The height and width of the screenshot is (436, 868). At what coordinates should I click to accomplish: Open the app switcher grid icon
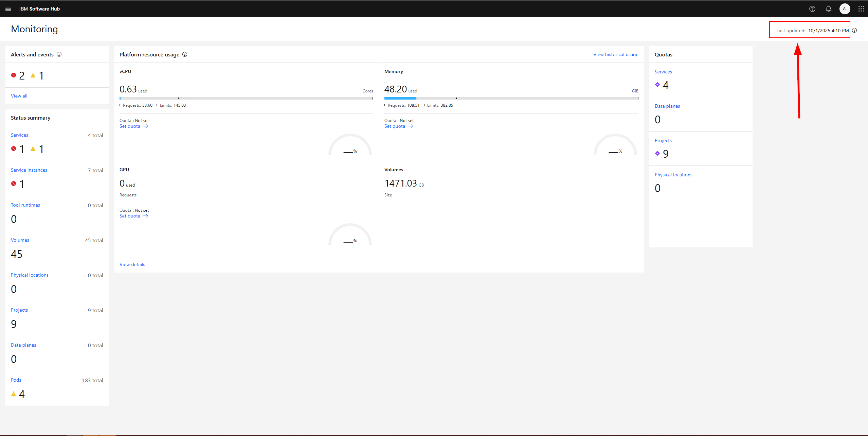[x=861, y=9]
